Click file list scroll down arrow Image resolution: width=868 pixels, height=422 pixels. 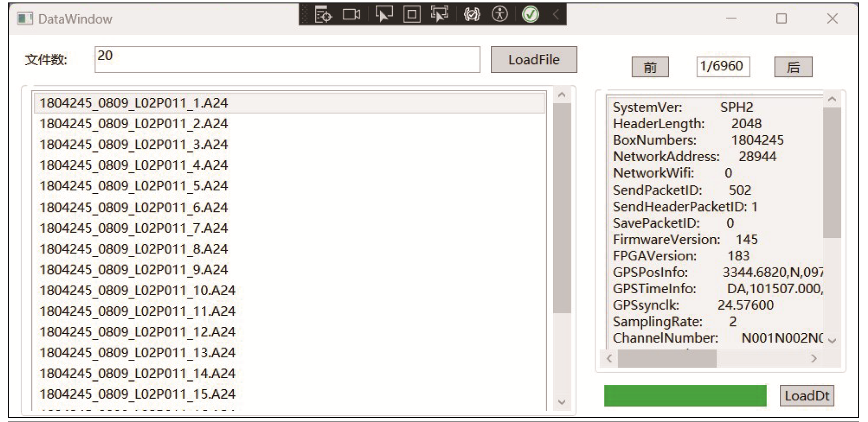pyautogui.click(x=562, y=402)
